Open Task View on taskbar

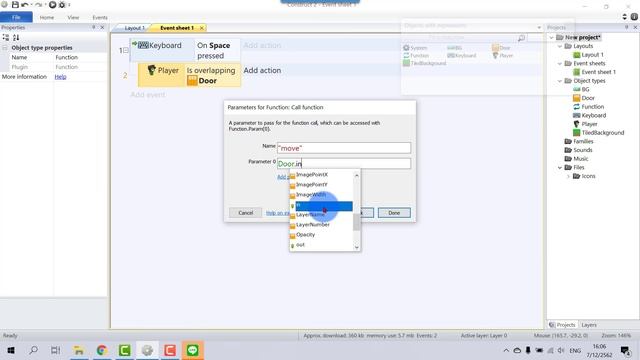(x=56, y=350)
